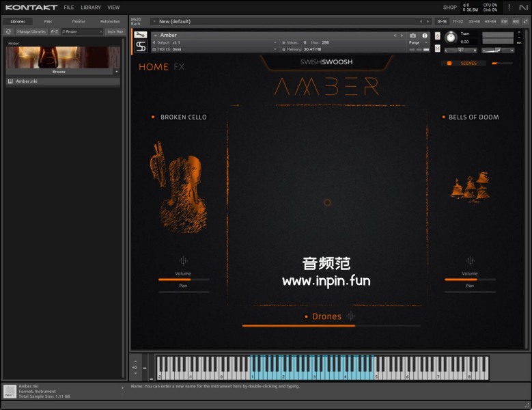Click the next multi preset arrow

428,21
